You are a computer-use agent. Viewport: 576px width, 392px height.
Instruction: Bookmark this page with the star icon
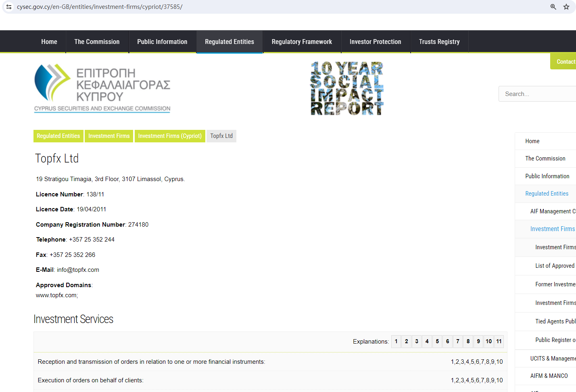[566, 7]
